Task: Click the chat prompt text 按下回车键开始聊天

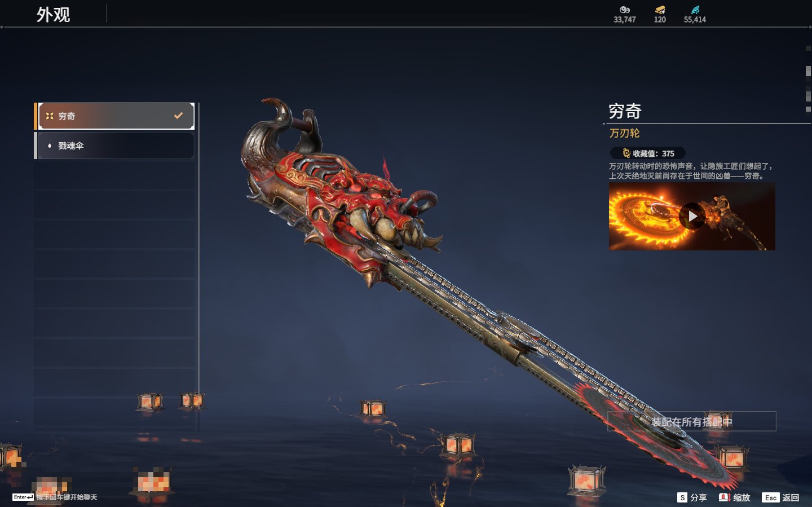Action: [x=67, y=497]
